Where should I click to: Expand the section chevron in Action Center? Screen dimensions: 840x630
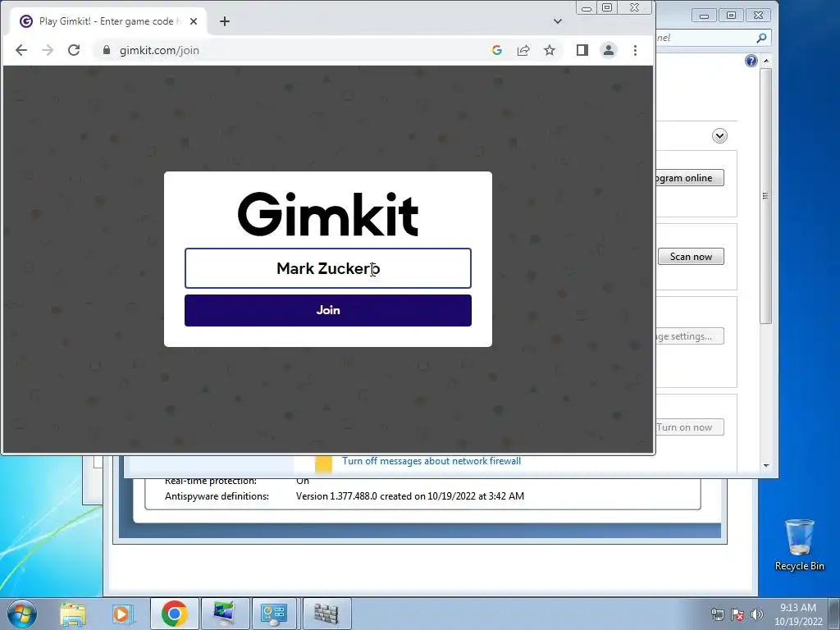[x=719, y=135]
